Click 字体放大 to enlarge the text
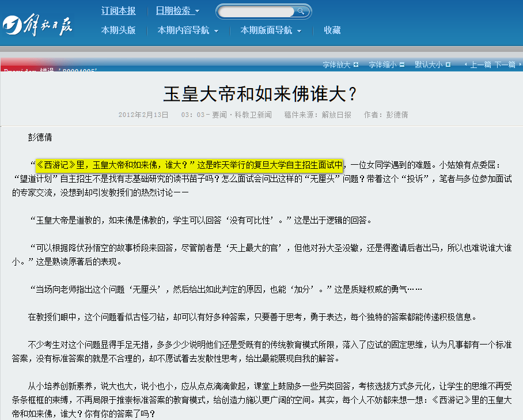523x420 pixels. tap(336, 65)
